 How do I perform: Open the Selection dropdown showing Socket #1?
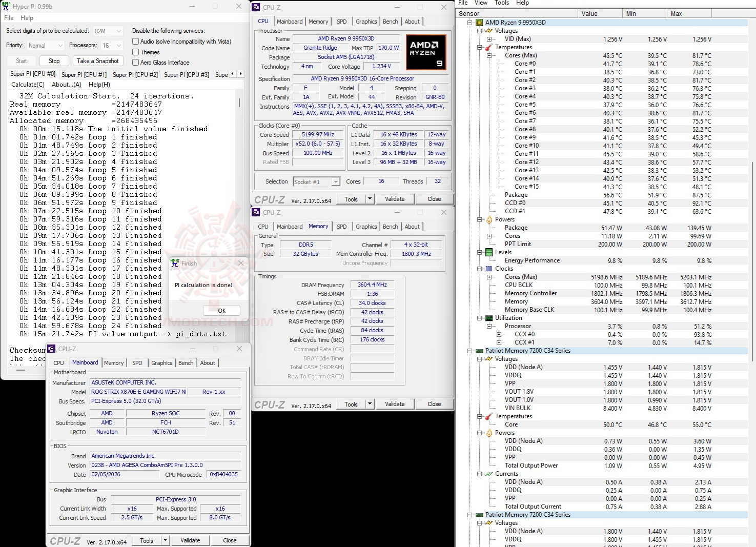[x=316, y=181]
